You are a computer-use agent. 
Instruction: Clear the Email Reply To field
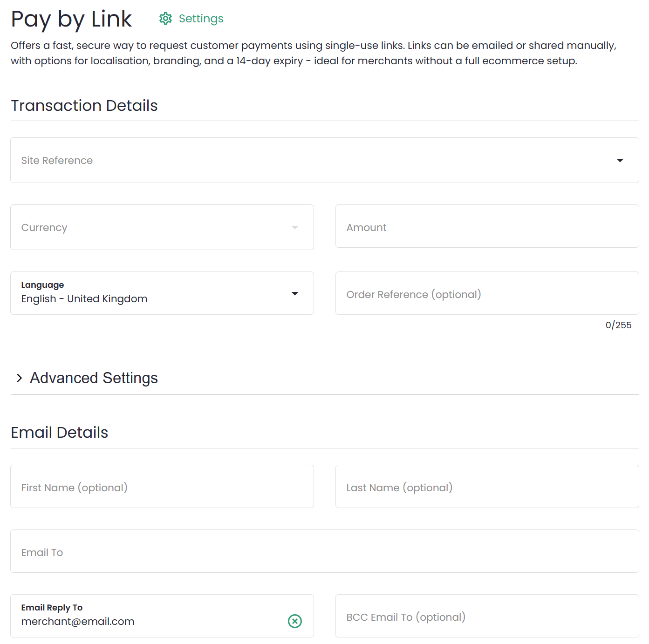click(295, 621)
